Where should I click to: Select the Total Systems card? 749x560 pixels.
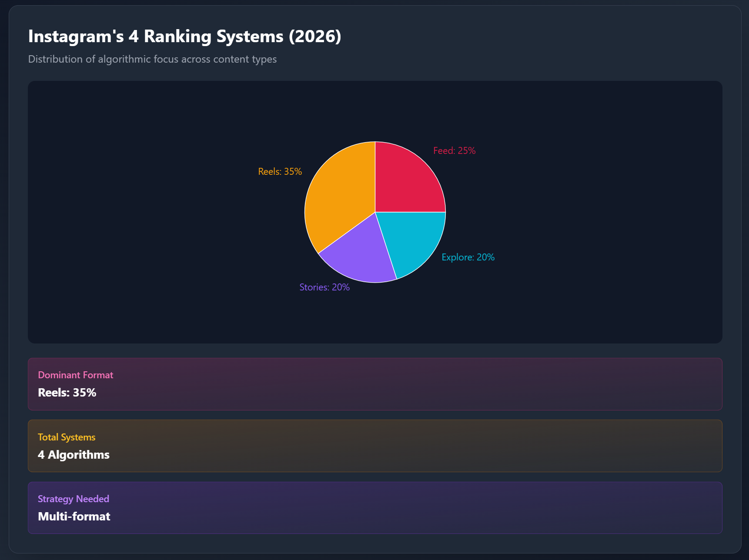(x=375, y=446)
